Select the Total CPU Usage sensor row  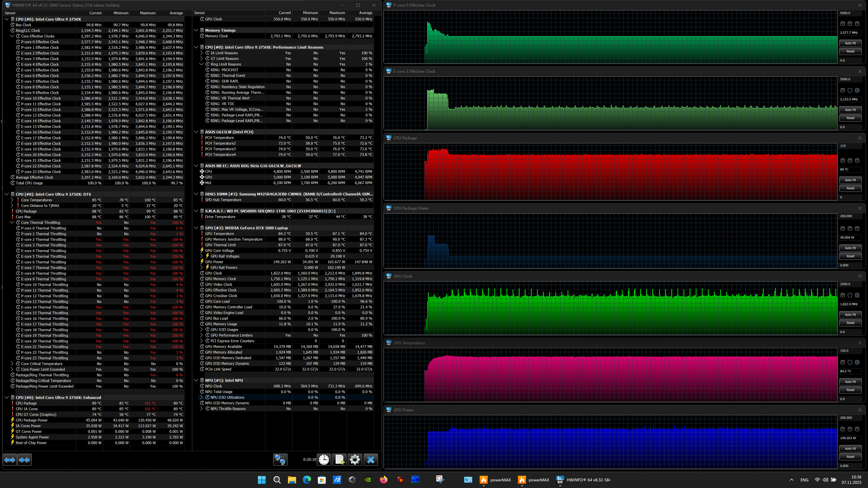pos(29,183)
